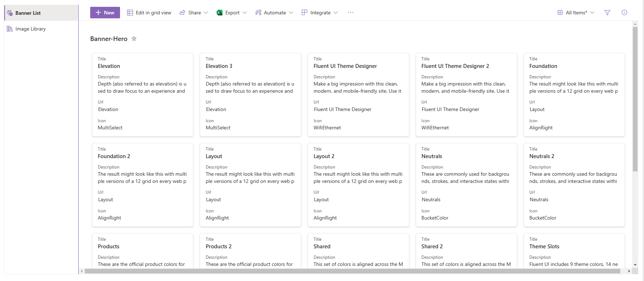644x281 pixels.
Task: Select the Foundation card title
Action: pyautogui.click(x=543, y=66)
